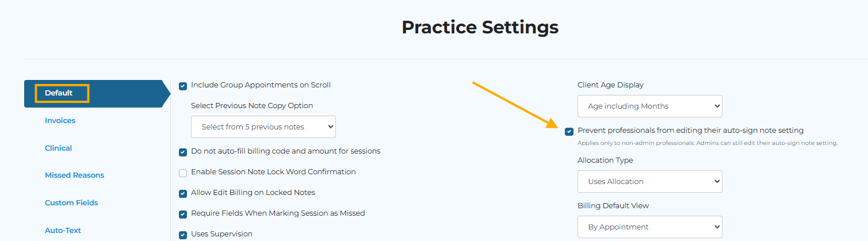Open the Client Age Display dropdown

(650, 106)
